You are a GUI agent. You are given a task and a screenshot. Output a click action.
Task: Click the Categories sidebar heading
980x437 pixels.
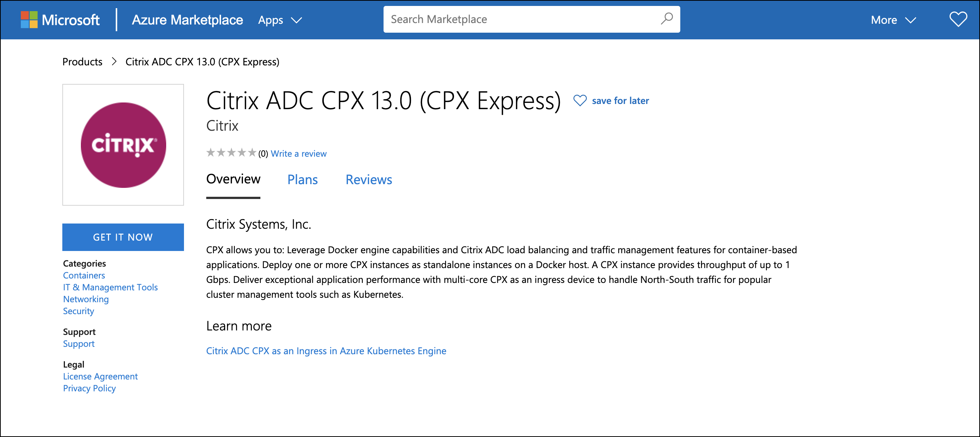pyautogui.click(x=85, y=263)
